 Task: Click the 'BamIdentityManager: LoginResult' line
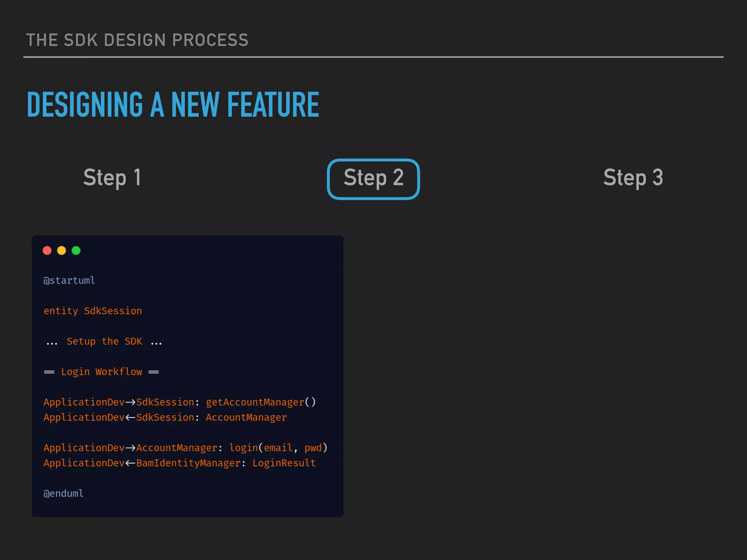pyautogui.click(x=180, y=463)
